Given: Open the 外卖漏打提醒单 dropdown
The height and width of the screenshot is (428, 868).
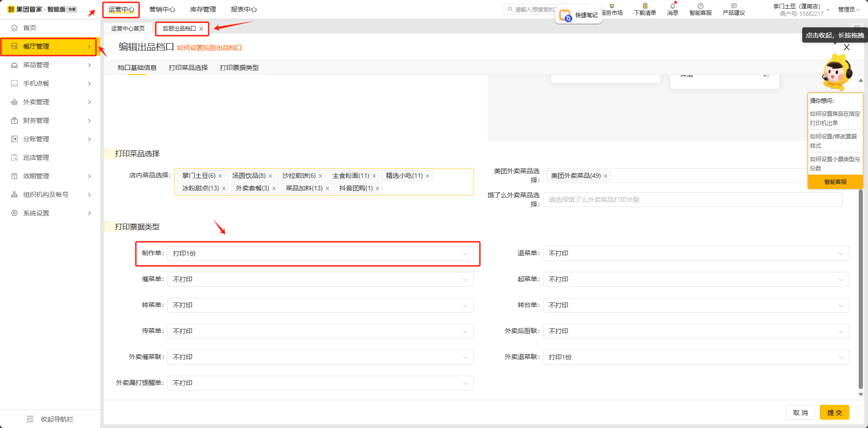Looking at the screenshot, I should coord(320,383).
